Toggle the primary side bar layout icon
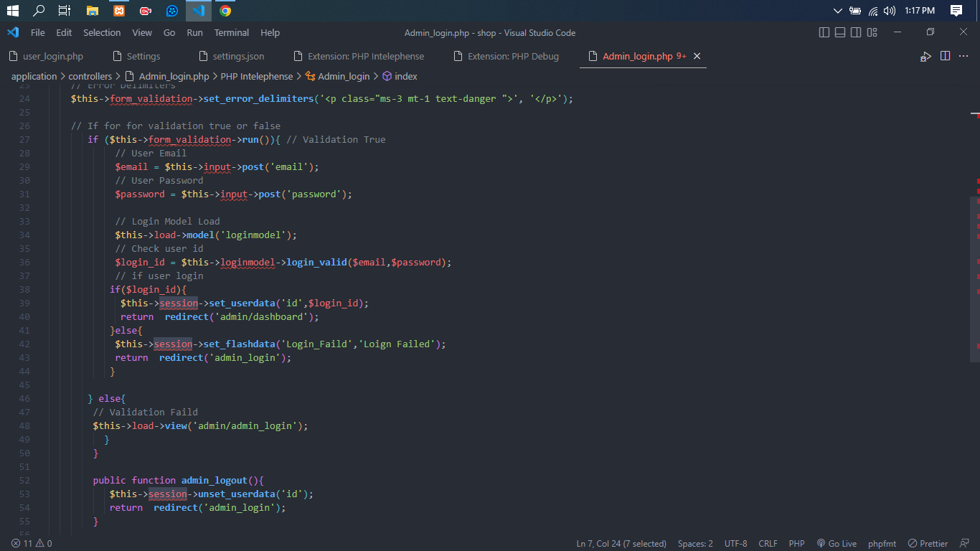Image resolution: width=980 pixels, height=551 pixels. tap(824, 32)
